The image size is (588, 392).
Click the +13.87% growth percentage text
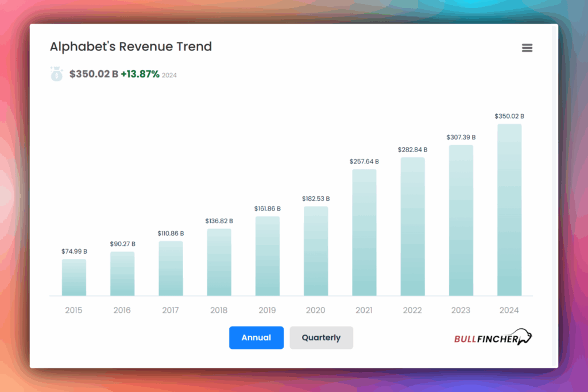pos(141,74)
